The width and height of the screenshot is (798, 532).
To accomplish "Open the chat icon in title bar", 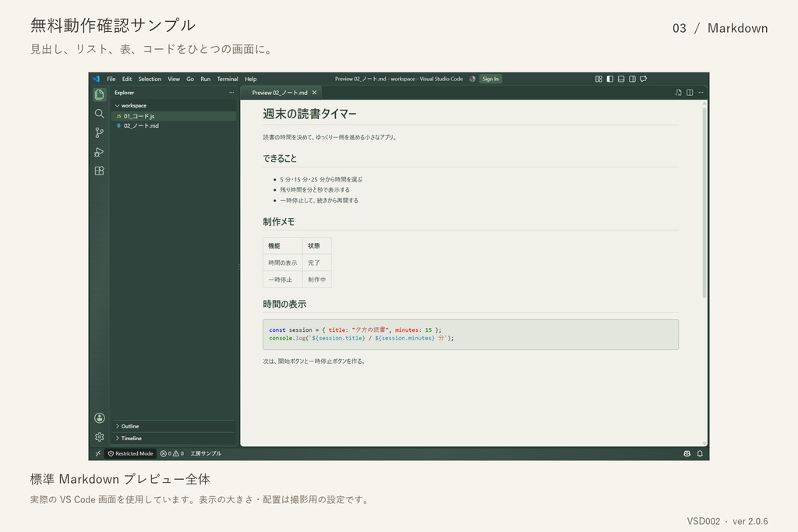I will click(x=643, y=79).
